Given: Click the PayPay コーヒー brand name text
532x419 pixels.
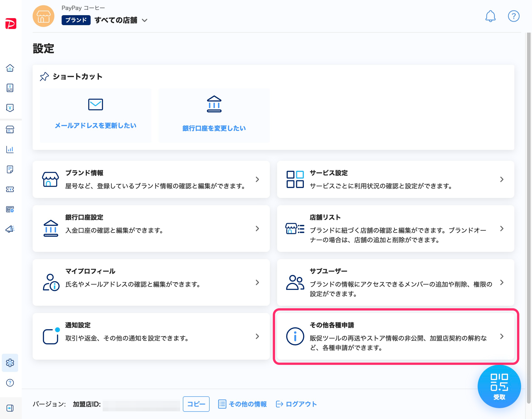Looking at the screenshot, I should [83, 8].
